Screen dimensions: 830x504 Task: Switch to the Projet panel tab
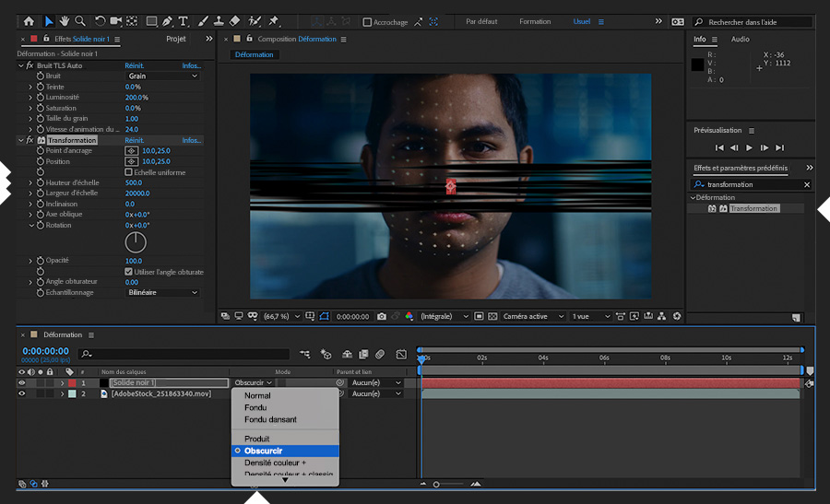click(175, 39)
